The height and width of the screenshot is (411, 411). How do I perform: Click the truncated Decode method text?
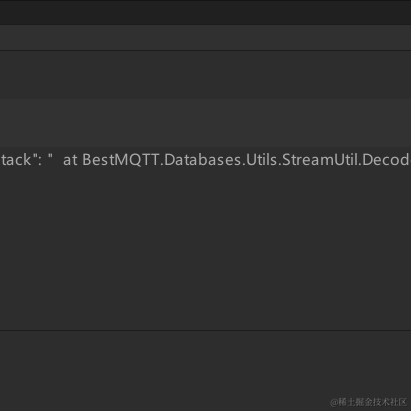pos(387,160)
